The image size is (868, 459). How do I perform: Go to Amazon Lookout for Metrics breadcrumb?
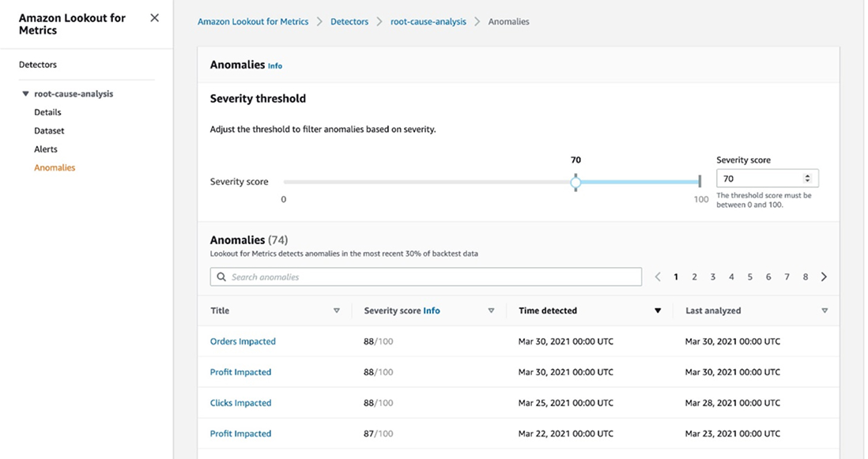253,21
